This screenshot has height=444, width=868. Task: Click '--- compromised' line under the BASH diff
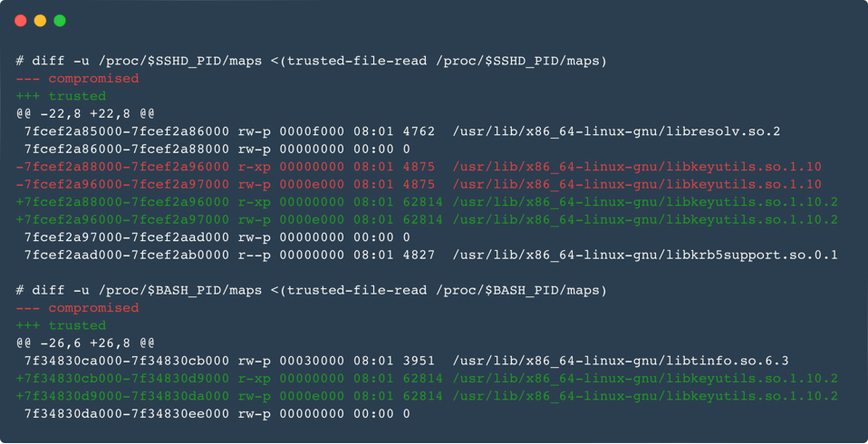[77, 308]
